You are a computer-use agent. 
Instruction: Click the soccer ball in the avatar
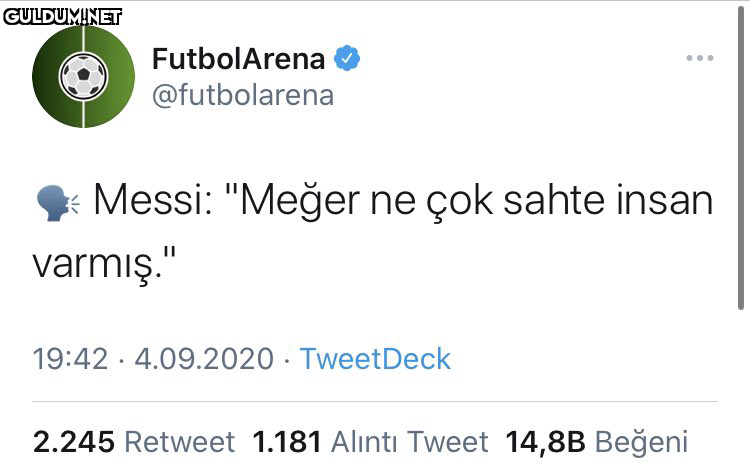pyautogui.click(x=83, y=73)
